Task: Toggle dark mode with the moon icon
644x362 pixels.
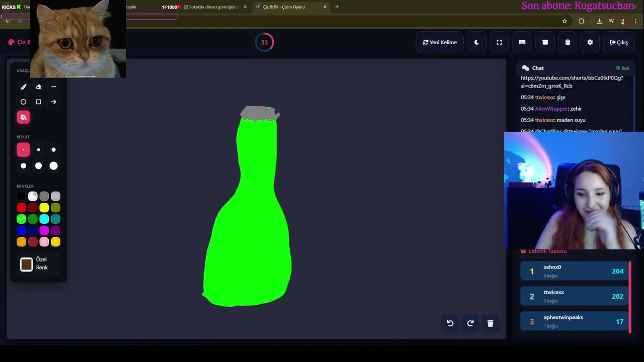Action: point(476,42)
